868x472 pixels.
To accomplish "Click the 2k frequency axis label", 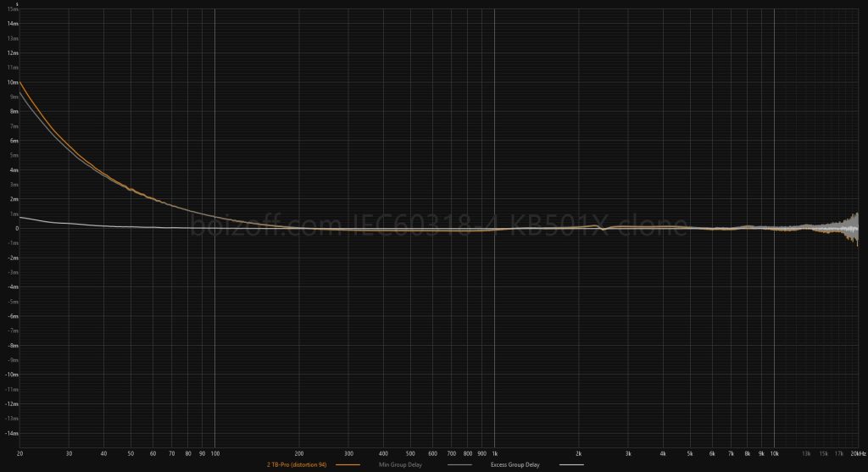I will click(579, 454).
